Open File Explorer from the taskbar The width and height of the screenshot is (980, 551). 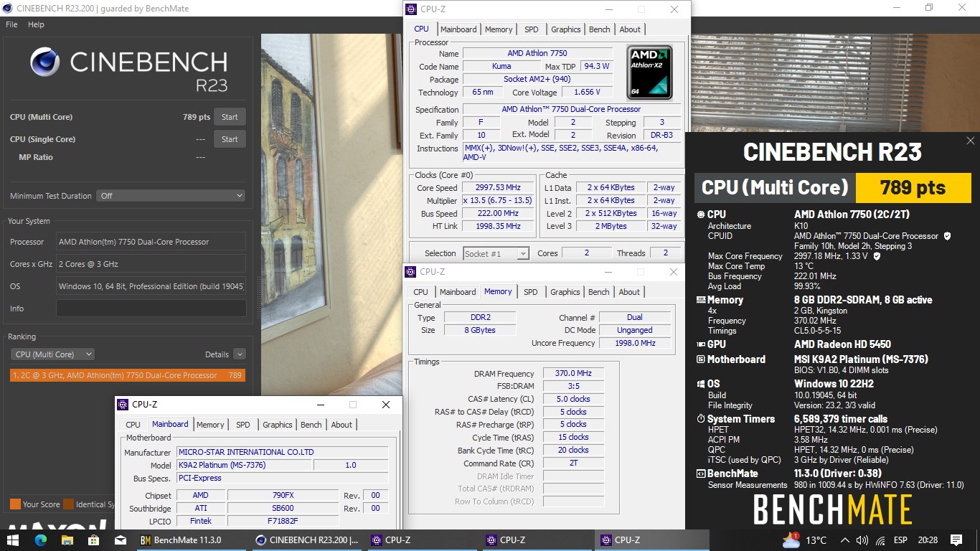(x=67, y=540)
